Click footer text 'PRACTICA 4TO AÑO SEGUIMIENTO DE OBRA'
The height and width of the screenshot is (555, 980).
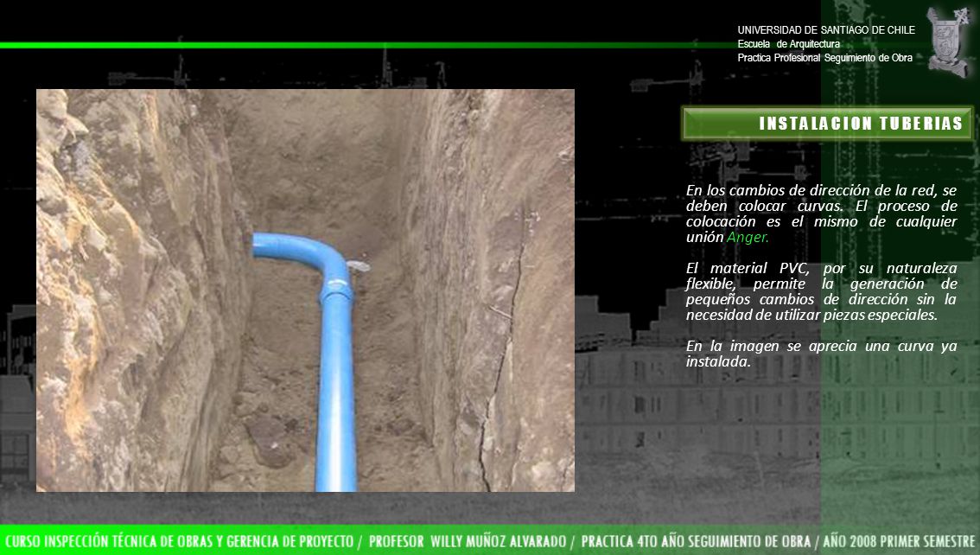coord(695,541)
